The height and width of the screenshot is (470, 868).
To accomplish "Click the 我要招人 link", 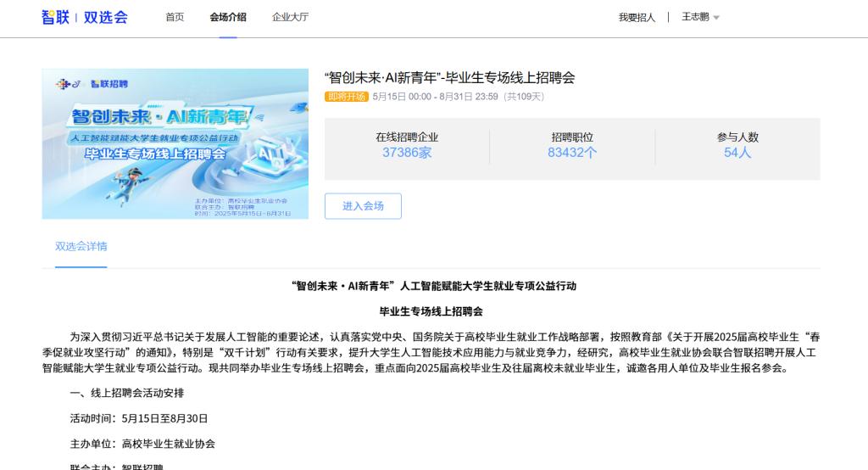I will click(637, 17).
